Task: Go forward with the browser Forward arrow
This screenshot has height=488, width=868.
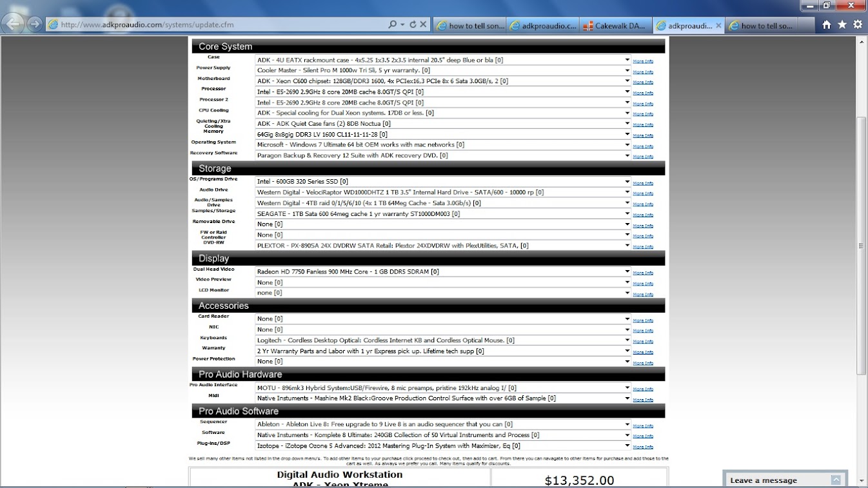Action: pyautogui.click(x=35, y=24)
